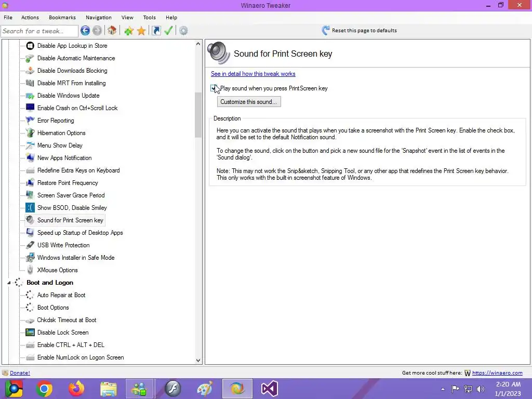
Task: Open the Paint palette app in taskbar
Action: click(x=205, y=389)
